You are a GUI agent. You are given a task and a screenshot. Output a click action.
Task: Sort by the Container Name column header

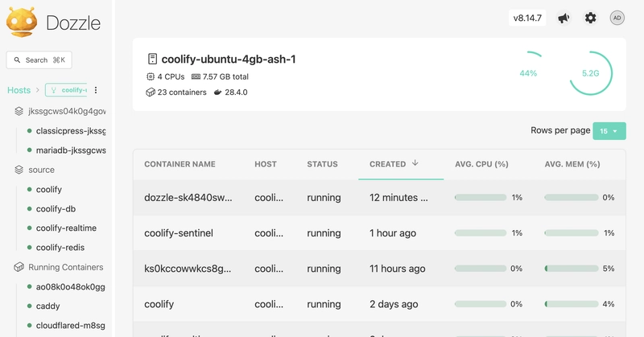click(x=180, y=164)
